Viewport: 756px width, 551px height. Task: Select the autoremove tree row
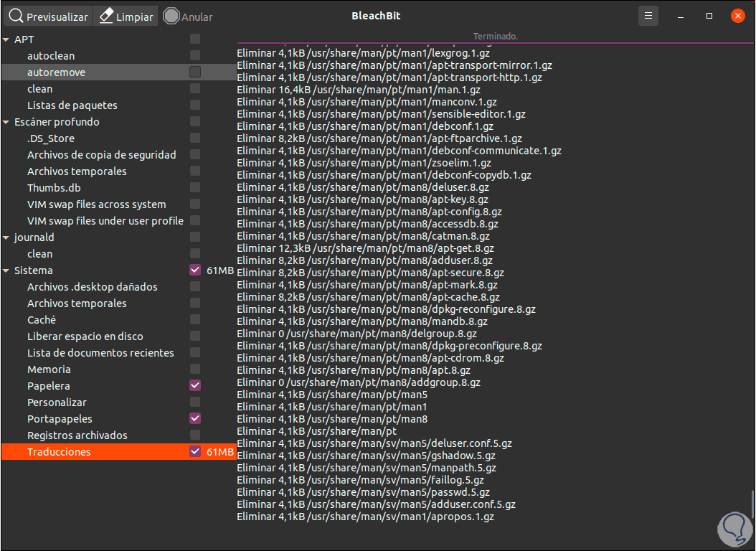[118, 72]
